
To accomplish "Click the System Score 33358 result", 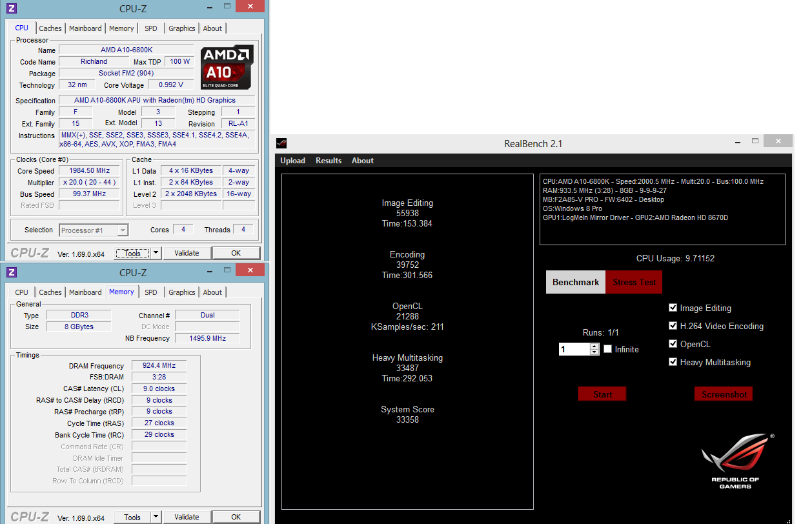I will [x=407, y=419].
